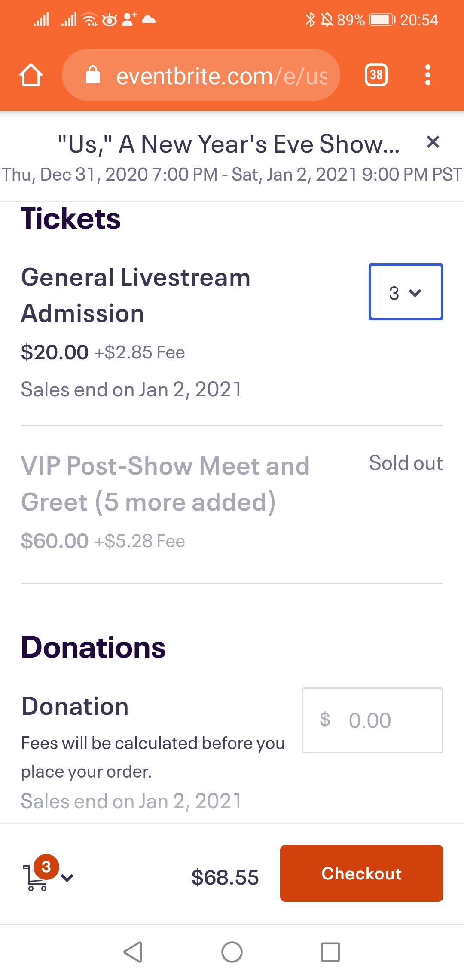Open the browser three-dot menu

point(427,75)
